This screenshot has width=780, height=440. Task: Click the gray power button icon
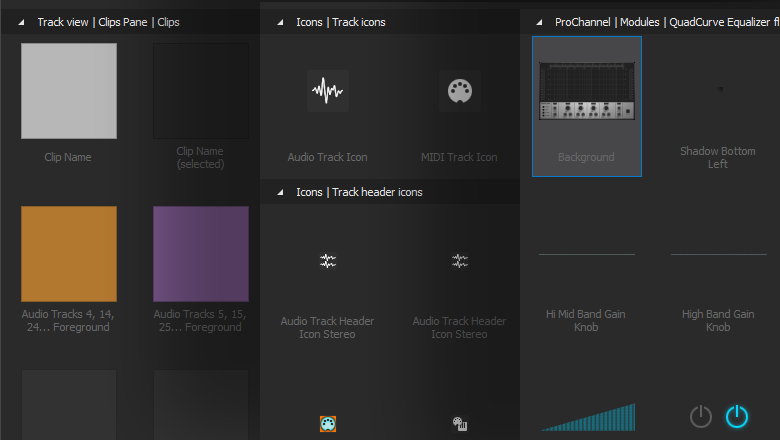click(x=701, y=416)
